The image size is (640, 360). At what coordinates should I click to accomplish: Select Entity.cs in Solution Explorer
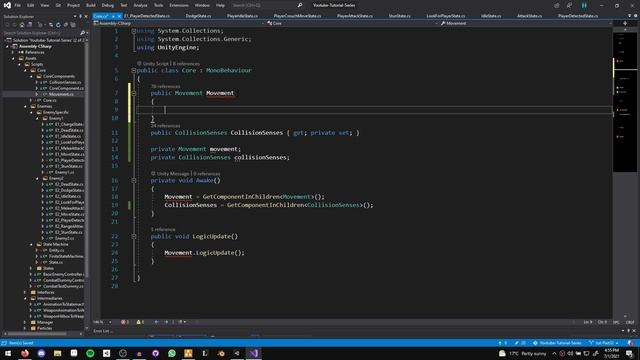pyautogui.click(x=56, y=250)
